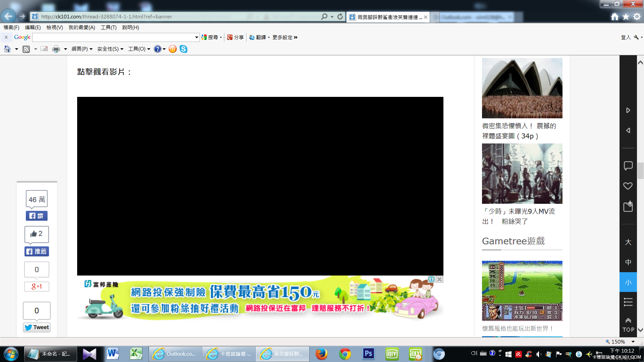This screenshot has height=362, width=644.
Task: Refresh the page with the reload icon
Action: click(340, 16)
